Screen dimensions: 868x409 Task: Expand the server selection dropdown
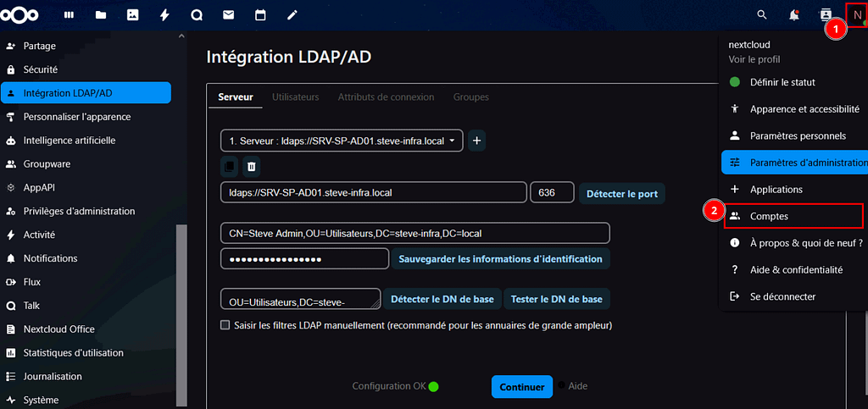click(x=342, y=141)
